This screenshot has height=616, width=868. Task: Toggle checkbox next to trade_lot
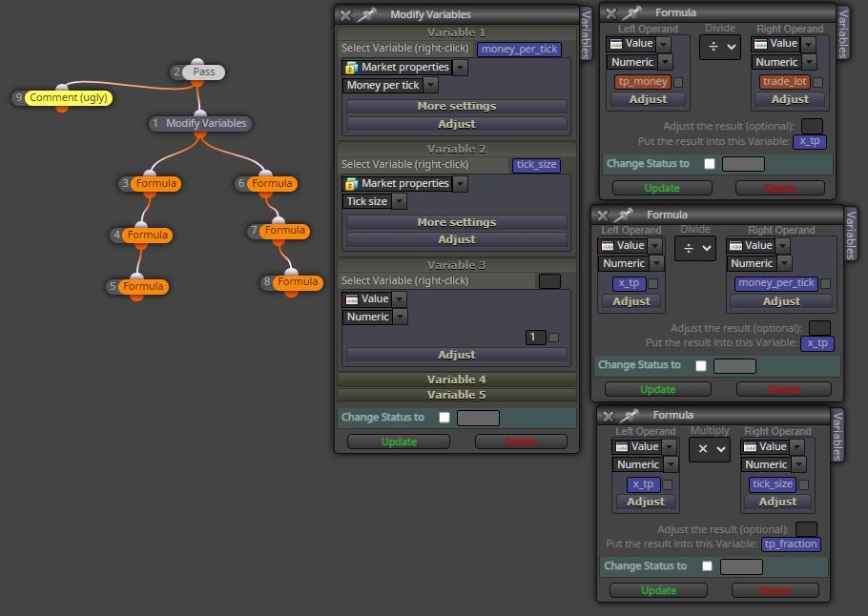click(817, 82)
